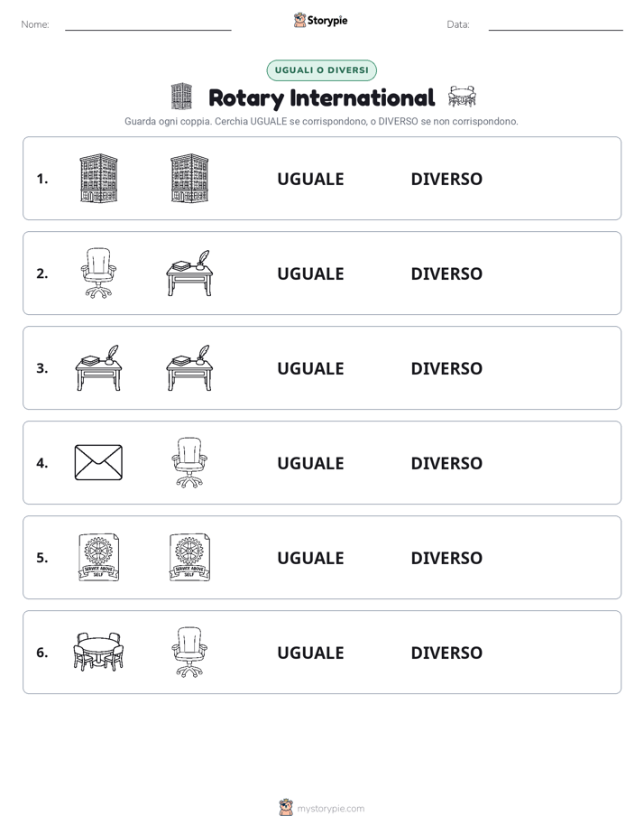
Task: Click the office chair in row 4
Action: pyautogui.click(x=189, y=463)
